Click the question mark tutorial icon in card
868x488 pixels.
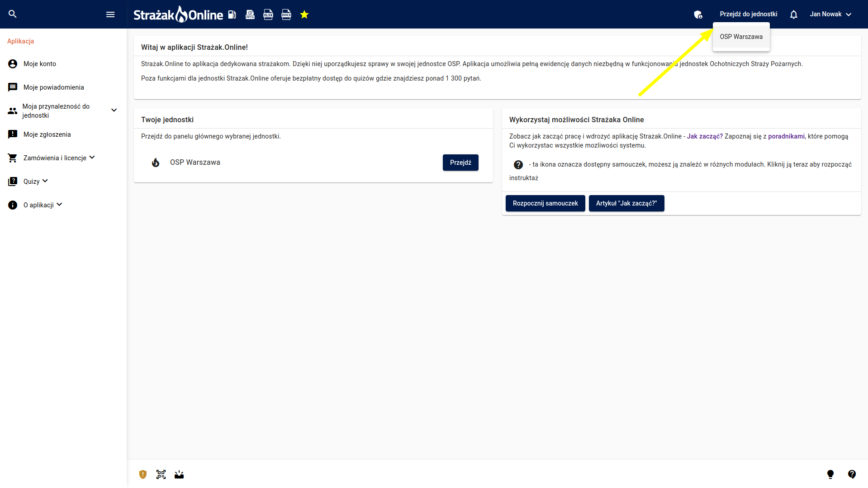click(518, 165)
